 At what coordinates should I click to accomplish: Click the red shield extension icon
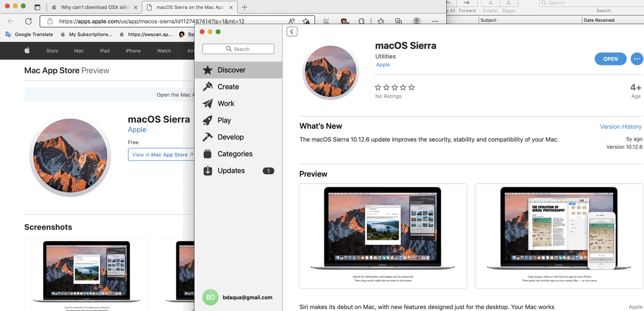tap(344, 21)
